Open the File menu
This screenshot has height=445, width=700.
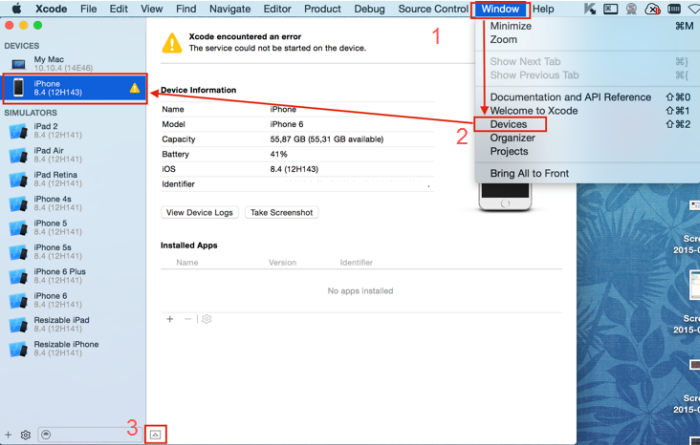88,9
